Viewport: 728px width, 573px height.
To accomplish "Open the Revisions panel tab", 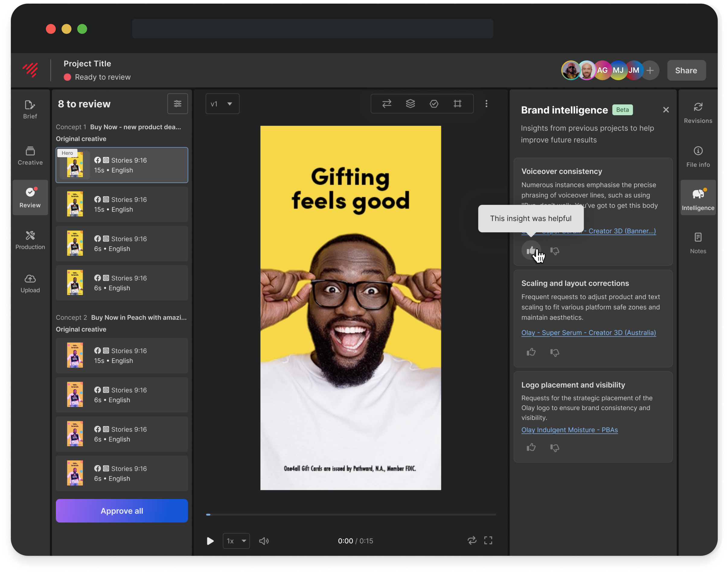I will pos(698,113).
